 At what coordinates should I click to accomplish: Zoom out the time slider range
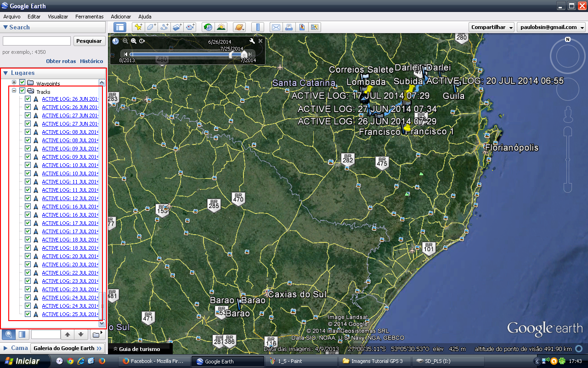click(x=125, y=41)
